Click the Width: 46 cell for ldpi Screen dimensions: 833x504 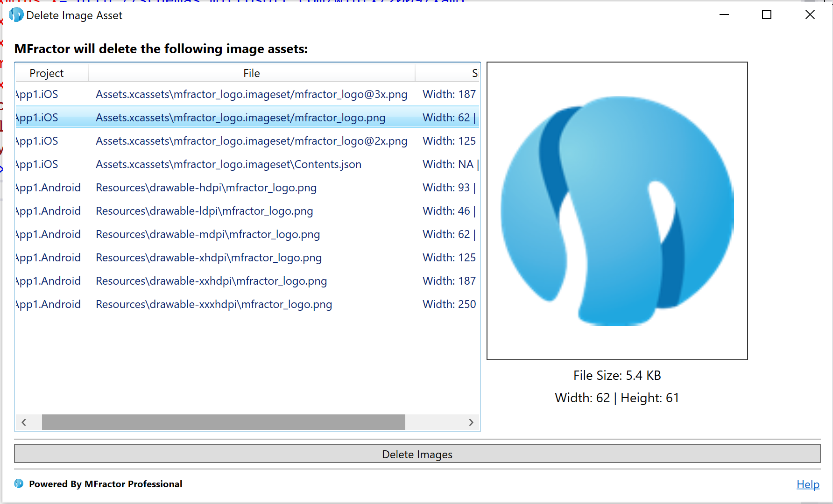[x=449, y=211]
